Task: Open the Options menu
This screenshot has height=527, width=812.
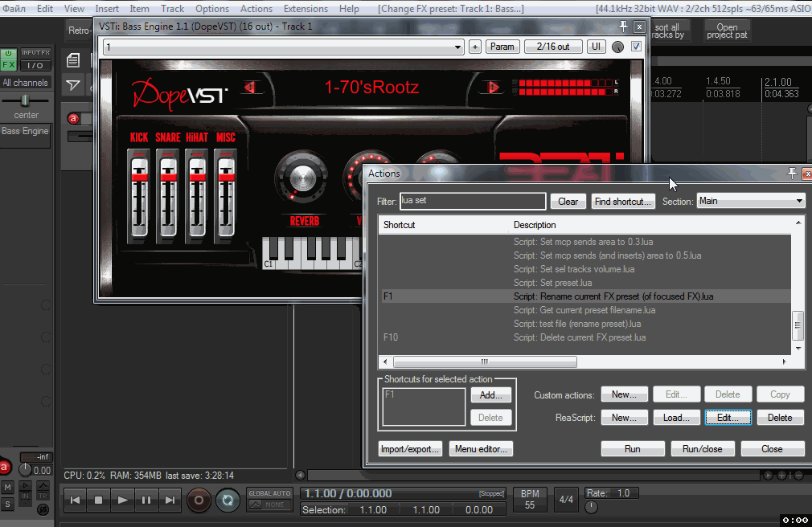Action: click(211, 9)
